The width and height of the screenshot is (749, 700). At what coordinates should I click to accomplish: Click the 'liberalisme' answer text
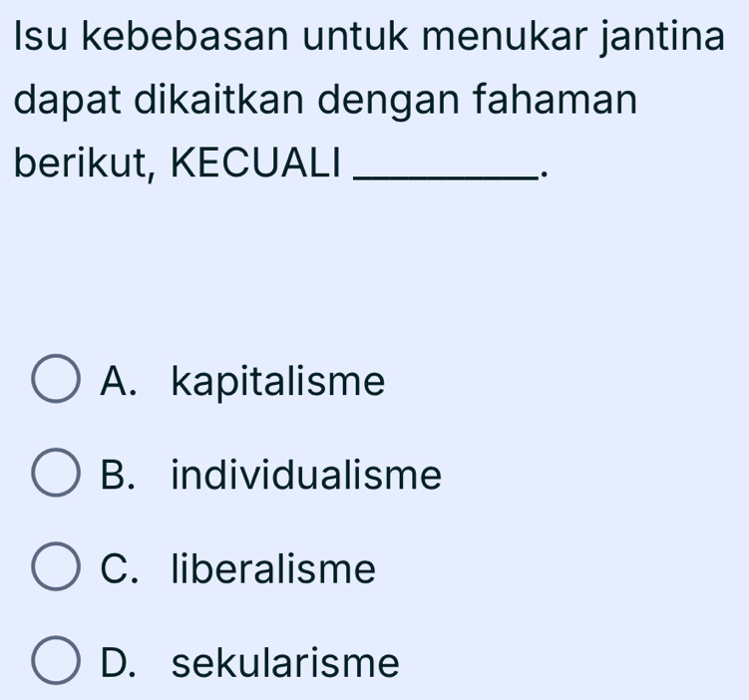(x=274, y=569)
